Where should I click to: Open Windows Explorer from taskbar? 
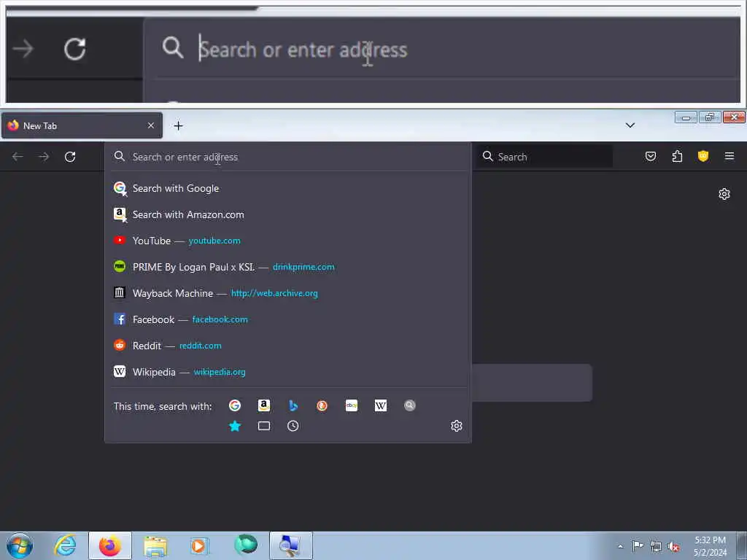[x=155, y=545]
